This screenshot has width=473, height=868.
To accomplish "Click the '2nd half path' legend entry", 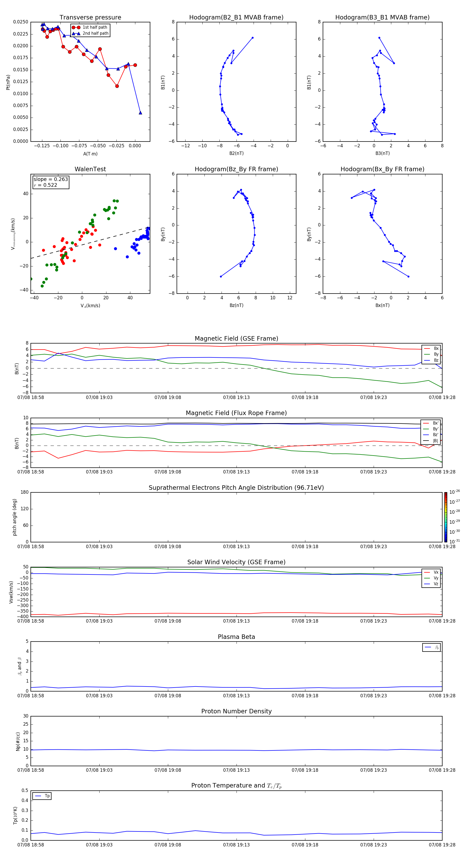I will click(x=91, y=33).
